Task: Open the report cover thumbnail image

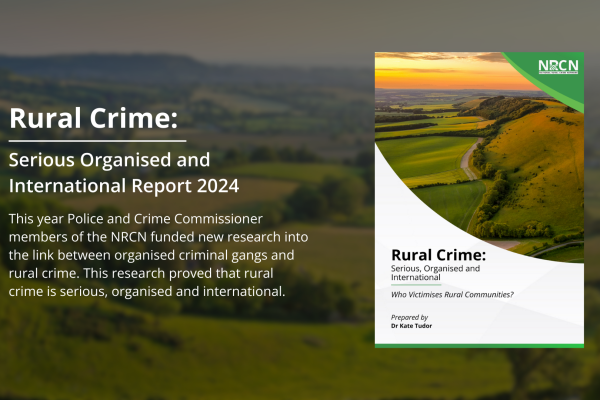Action: pos(479,200)
